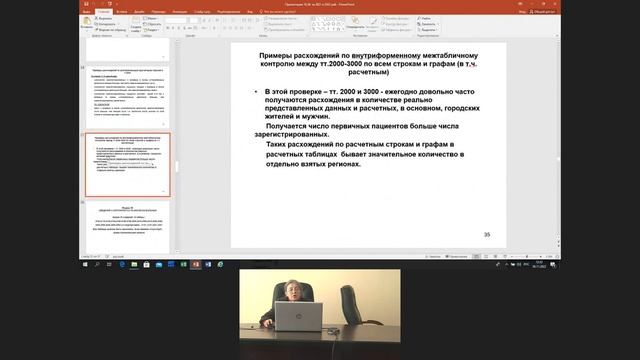Open Comments (Примечания) in status bar

coord(456,257)
